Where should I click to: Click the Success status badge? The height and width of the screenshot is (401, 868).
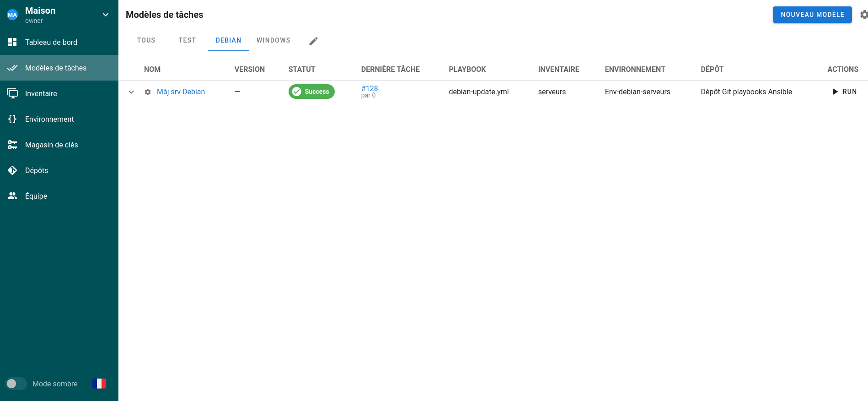tap(311, 92)
